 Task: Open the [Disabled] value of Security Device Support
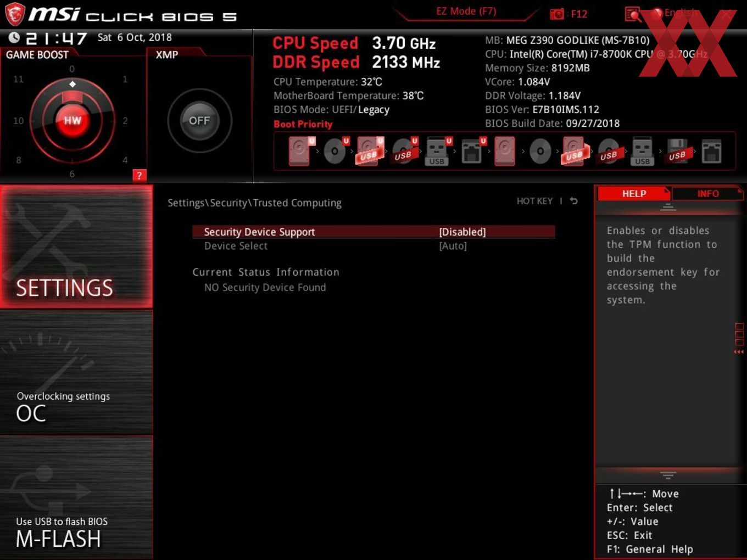(x=462, y=232)
